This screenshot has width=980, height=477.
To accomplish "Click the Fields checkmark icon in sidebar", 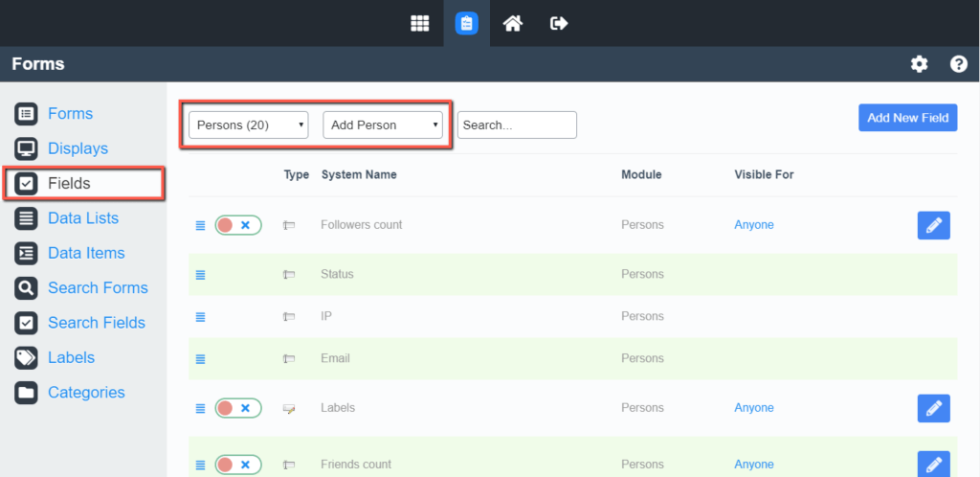I will (26, 184).
